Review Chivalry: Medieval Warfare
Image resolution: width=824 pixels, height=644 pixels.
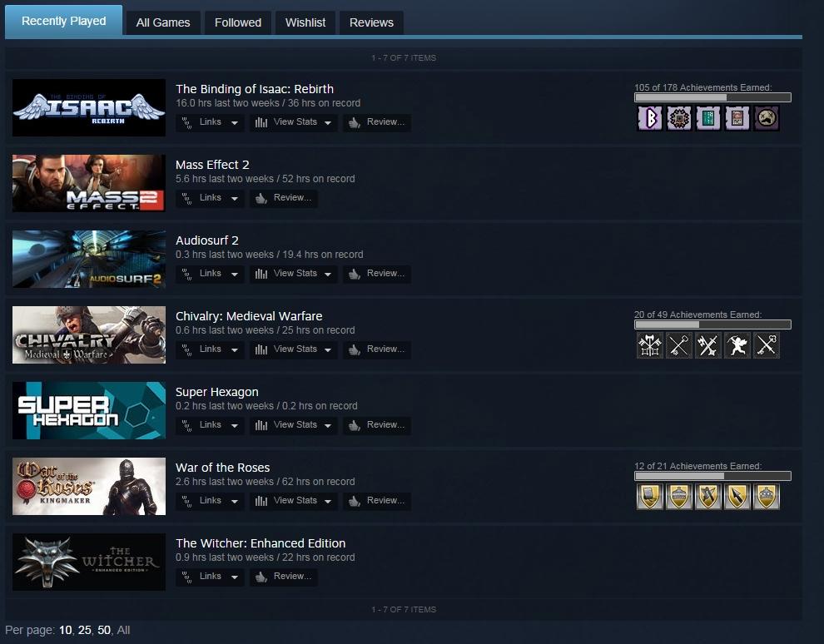click(x=377, y=349)
